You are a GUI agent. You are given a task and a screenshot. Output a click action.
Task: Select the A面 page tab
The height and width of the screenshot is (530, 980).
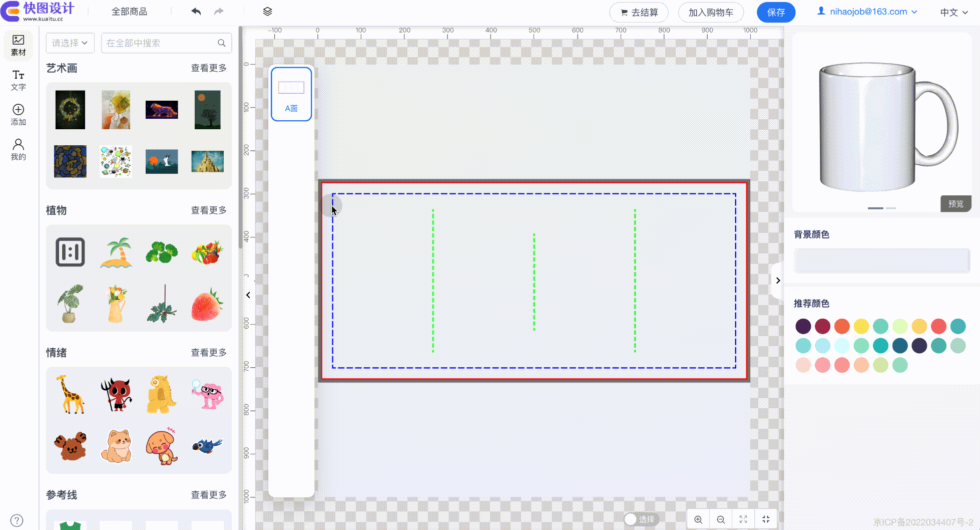click(291, 94)
